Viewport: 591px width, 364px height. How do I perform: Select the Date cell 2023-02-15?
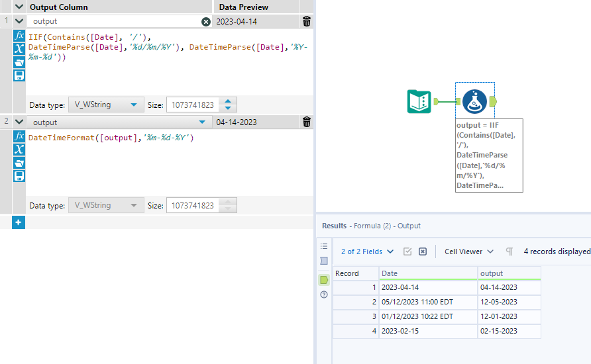428,332
